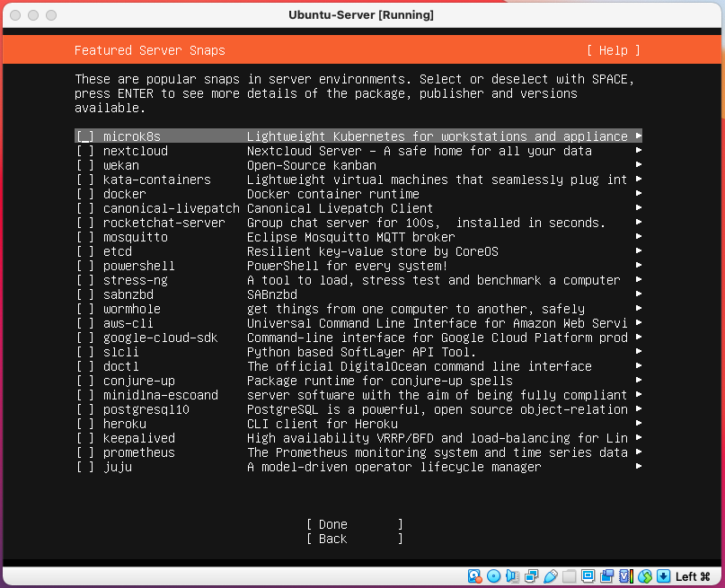Click 'CLI client for Heroku' description
Screen dimensions: 725x588
click(x=323, y=424)
